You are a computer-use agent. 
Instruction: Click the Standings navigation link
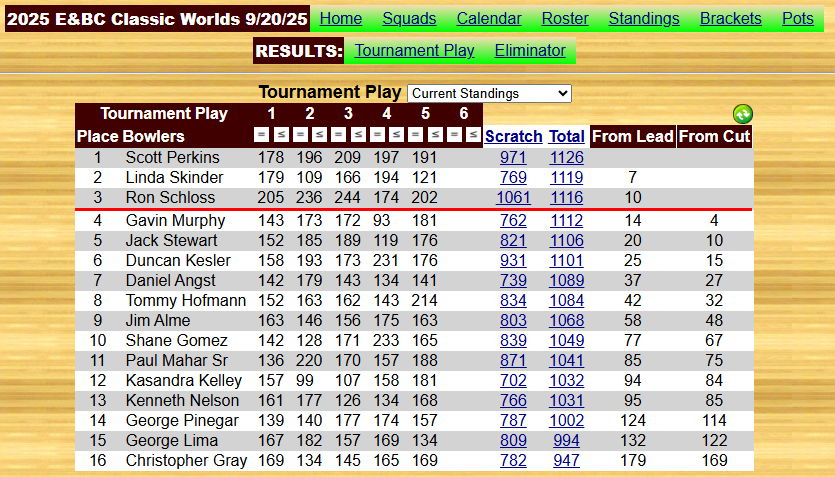click(x=643, y=18)
